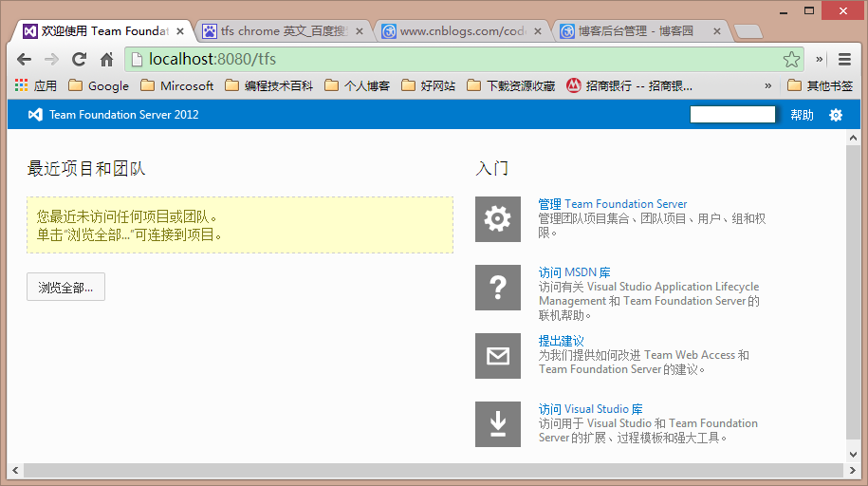
Task: Open the 编程技术百科 bookmark folder
Action: (x=269, y=85)
